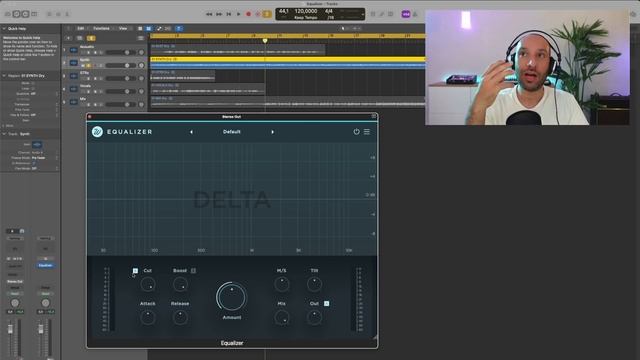Image resolution: width=640 pixels, height=360 pixels.
Task: Open Smart Controls from control bar
Action: point(49,14)
